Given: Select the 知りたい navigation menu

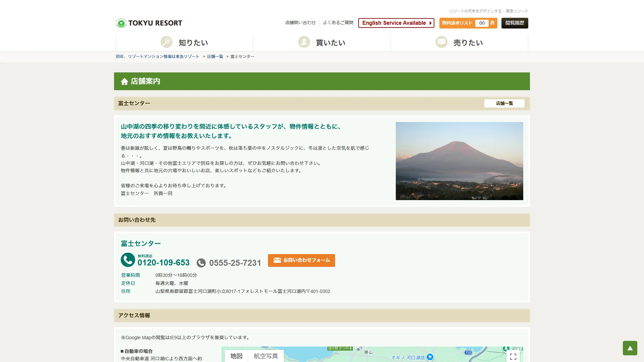Looking at the screenshot, I should (x=184, y=43).
